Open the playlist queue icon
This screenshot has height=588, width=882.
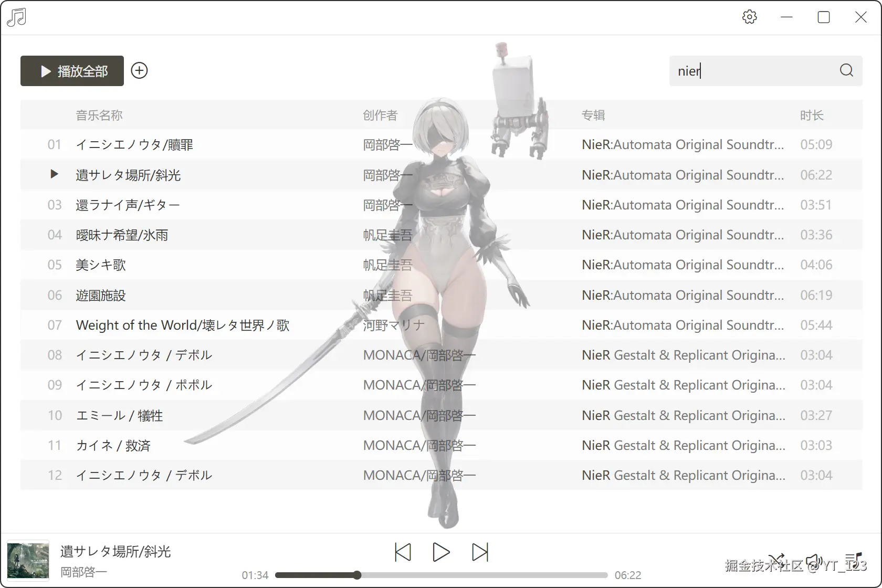(x=854, y=561)
